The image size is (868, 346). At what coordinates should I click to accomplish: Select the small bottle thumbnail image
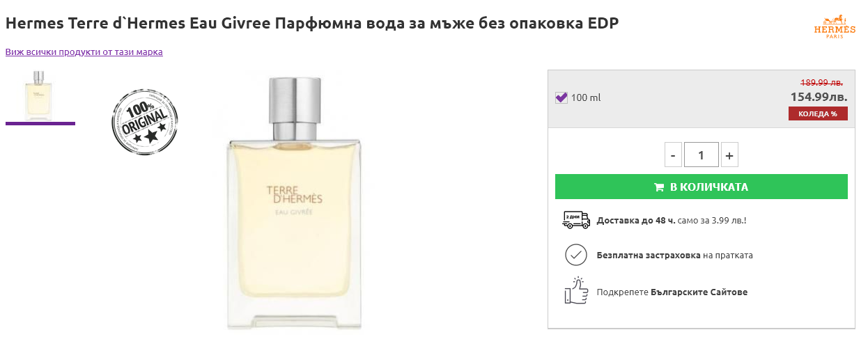pos(39,95)
